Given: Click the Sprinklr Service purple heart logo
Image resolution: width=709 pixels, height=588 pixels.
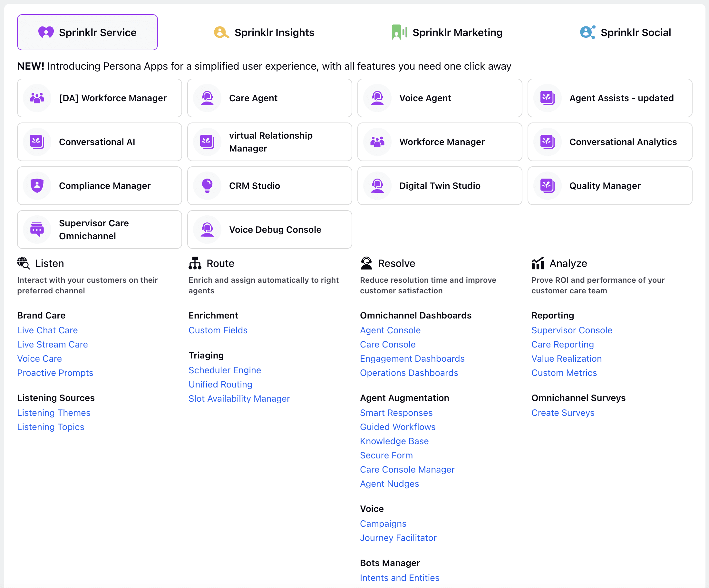Looking at the screenshot, I should tap(46, 33).
